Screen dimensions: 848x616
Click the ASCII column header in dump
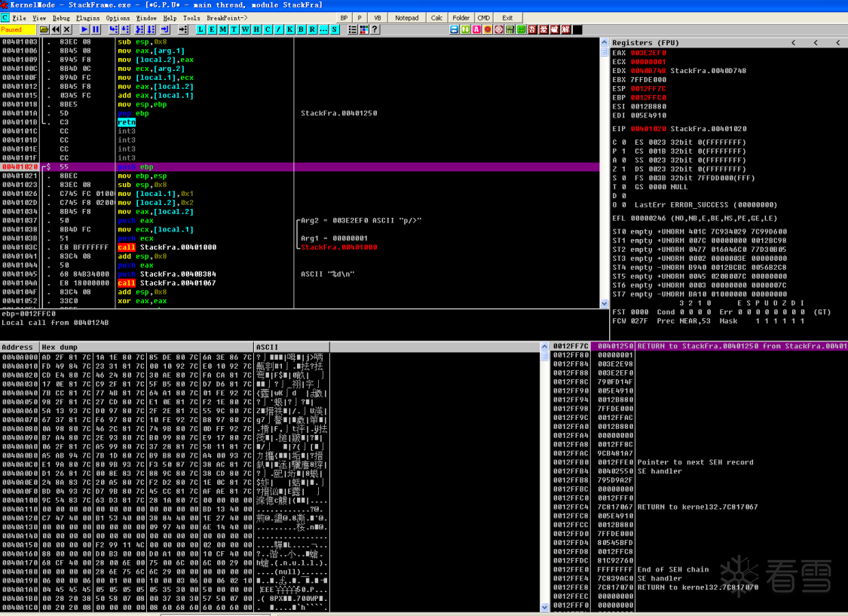[292, 348]
